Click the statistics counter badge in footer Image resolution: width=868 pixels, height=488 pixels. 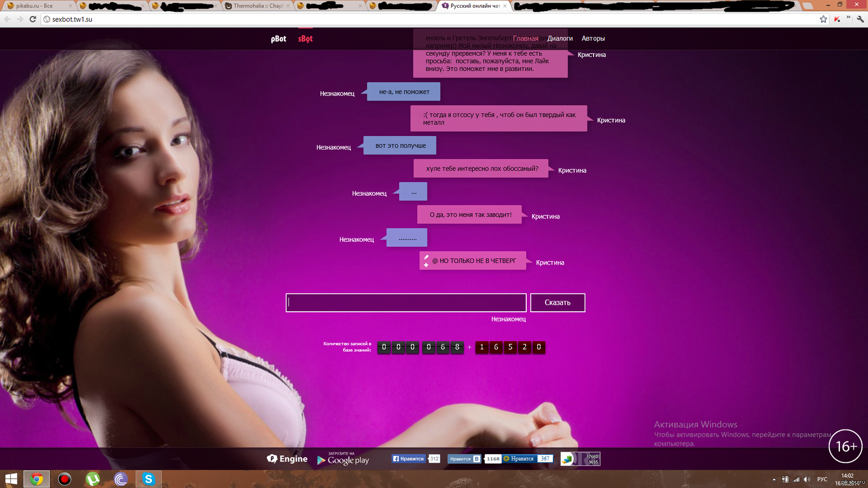click(580, 459)
